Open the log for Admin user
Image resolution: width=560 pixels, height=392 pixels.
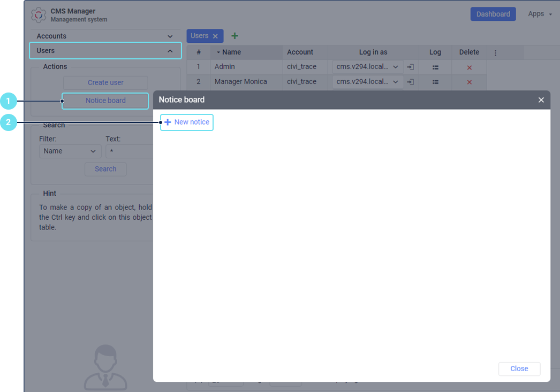pyautogui.click(x=435, y=67)
